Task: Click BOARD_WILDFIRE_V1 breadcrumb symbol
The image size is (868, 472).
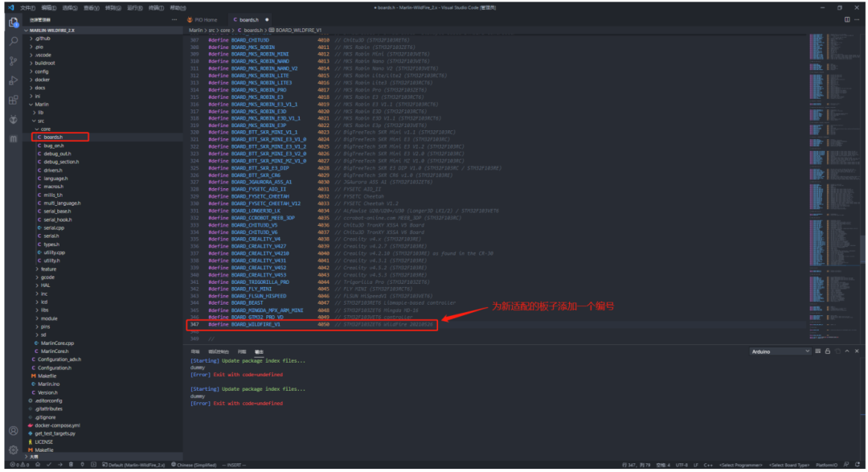Action: pyautogui.click(x=295, y=31)
